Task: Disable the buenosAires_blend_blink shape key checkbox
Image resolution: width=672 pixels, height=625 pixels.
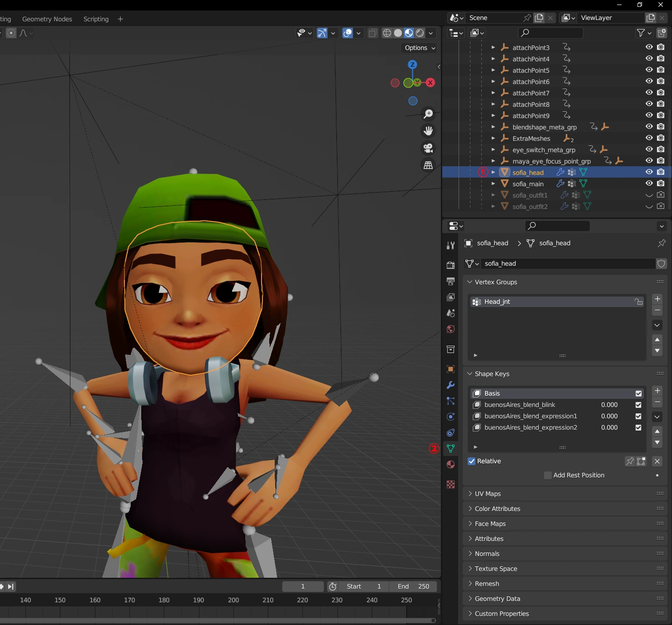Action: click(x=638, y=405)
